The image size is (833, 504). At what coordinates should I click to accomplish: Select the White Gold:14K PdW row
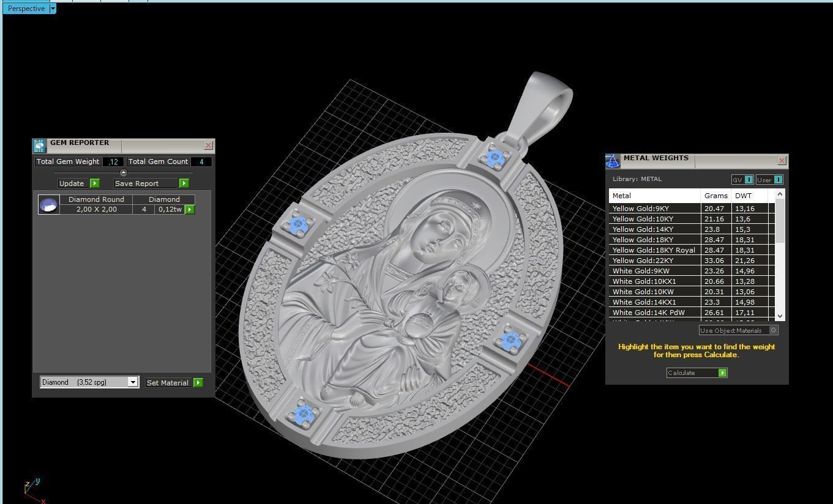click(x=692, y=313)
